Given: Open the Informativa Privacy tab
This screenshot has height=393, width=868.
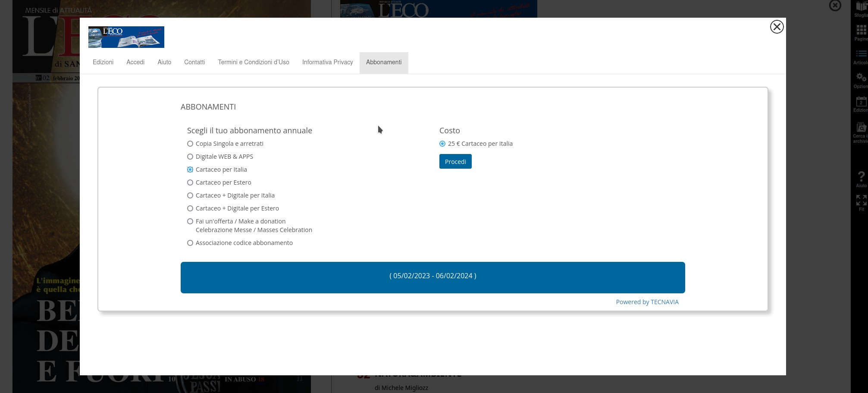Looking at the screenshot, I should point(328,62).
